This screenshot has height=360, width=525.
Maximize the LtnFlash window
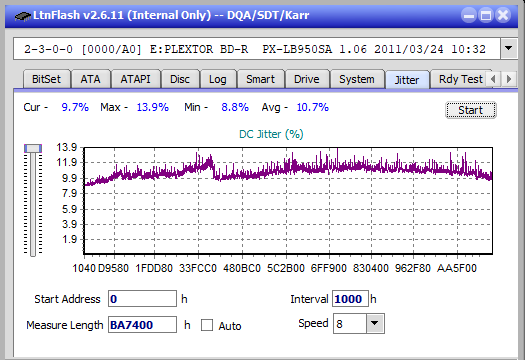pos(486,15)
